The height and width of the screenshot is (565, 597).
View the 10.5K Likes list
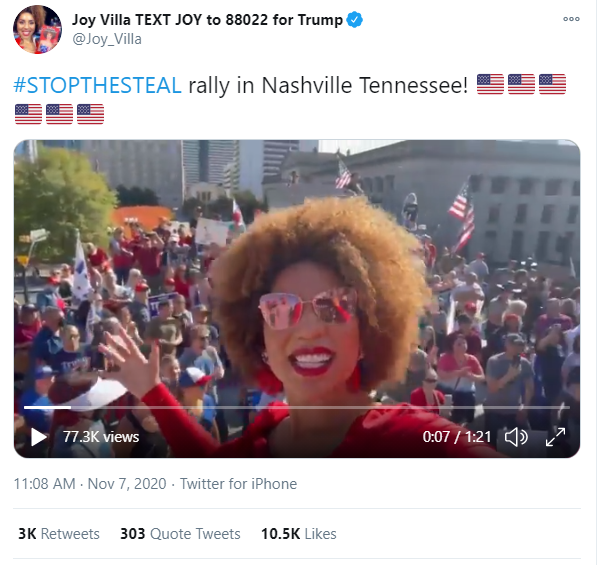(298, 534)
